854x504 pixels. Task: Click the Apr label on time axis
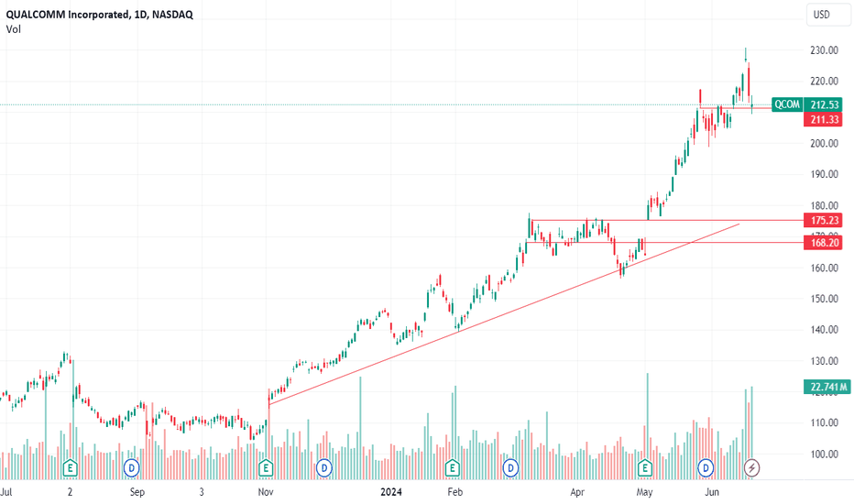(x=577, y=492)
